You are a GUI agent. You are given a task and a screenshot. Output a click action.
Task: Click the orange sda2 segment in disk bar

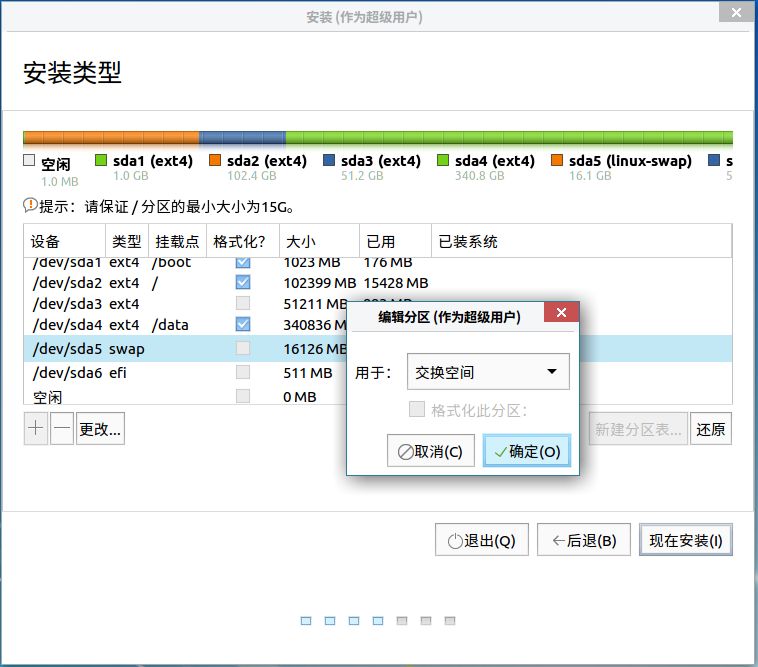point(111,138)
